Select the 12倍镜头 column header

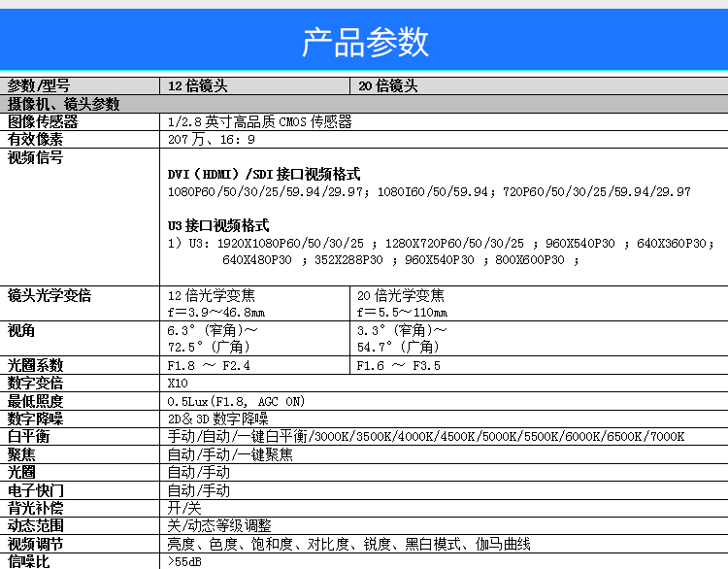point(197,85)
